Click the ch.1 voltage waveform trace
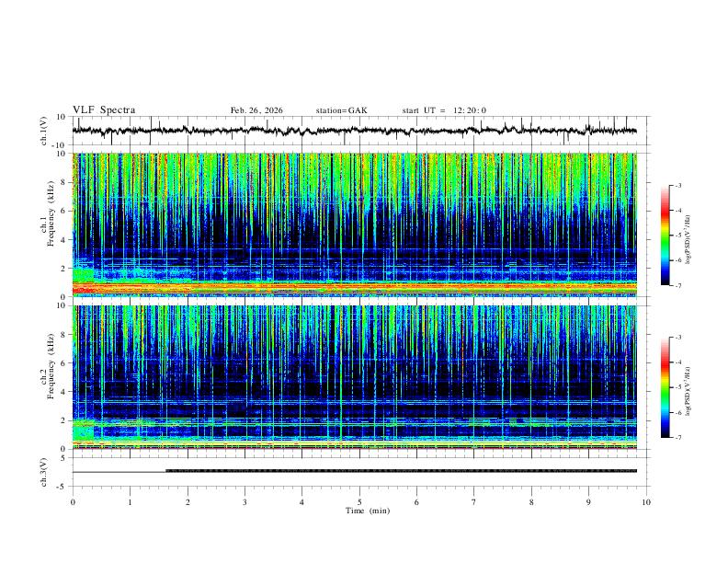This screenshot has height=563, width=728. pyautogui.click(x=354, y=131)
